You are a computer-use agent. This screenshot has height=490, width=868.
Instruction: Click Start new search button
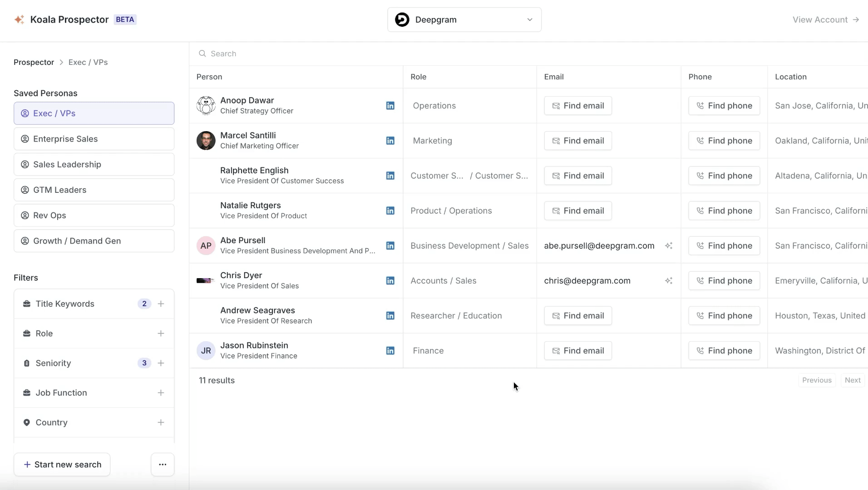62,465
